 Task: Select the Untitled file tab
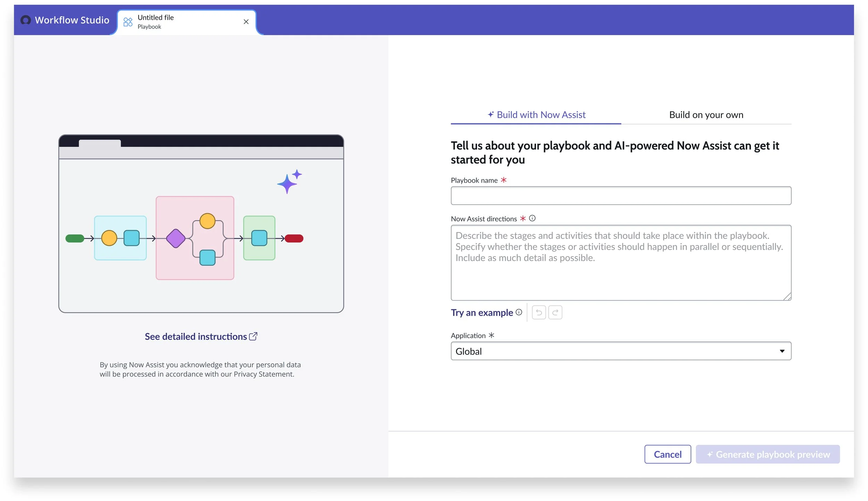click(174, 21)
